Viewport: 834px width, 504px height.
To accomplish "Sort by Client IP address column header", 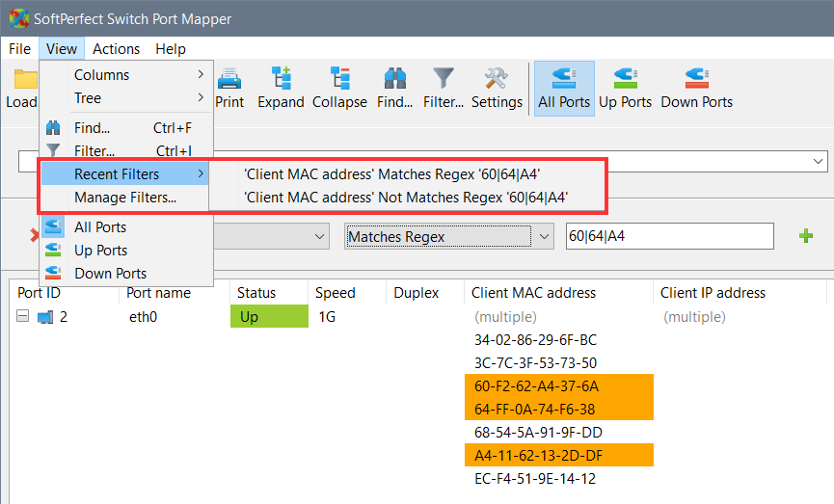I will click(x=740, y=293).
